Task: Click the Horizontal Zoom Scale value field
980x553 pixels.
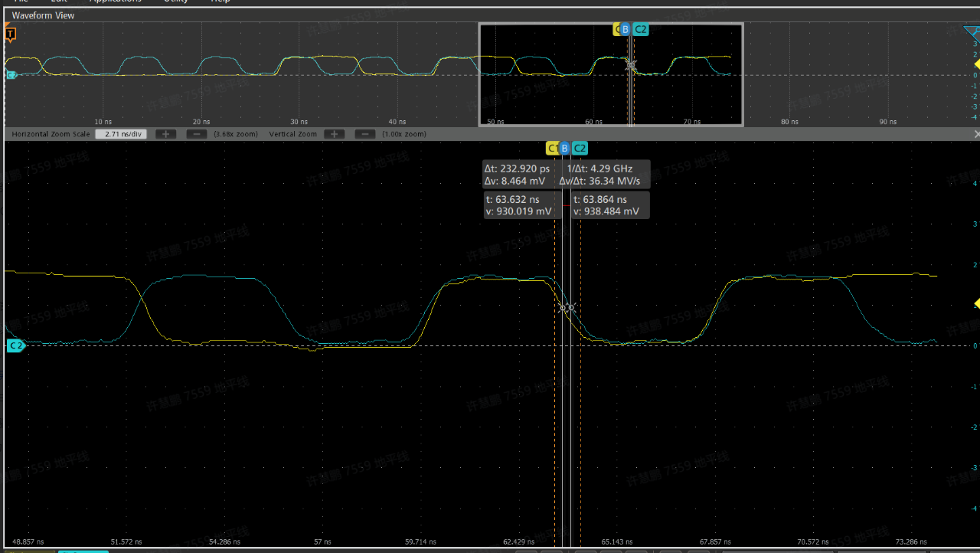Action: [x=122, y=134]
